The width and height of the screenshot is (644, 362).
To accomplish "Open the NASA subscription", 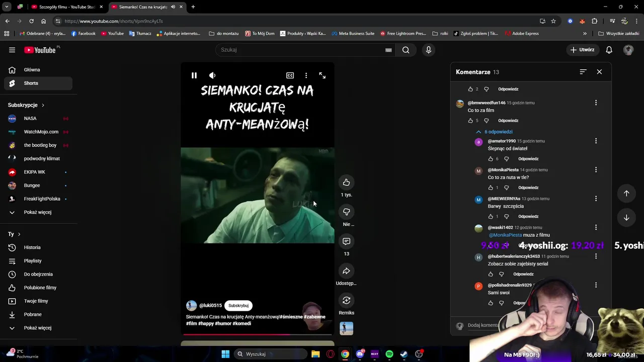I will tap(38, 119).
